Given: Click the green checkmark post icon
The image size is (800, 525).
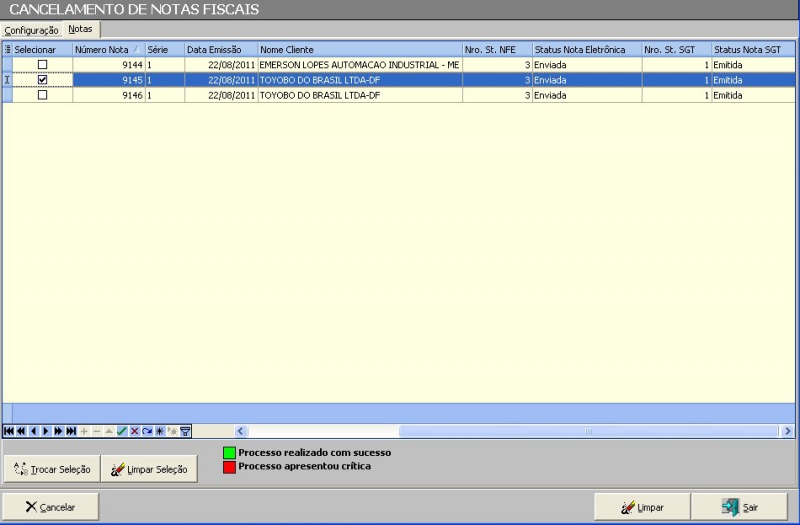Looking at the screenshot, I should click(122, 431).
